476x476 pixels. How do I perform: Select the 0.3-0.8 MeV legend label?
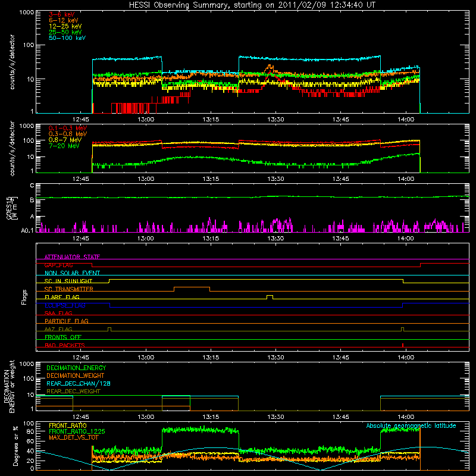coord(68,134)
